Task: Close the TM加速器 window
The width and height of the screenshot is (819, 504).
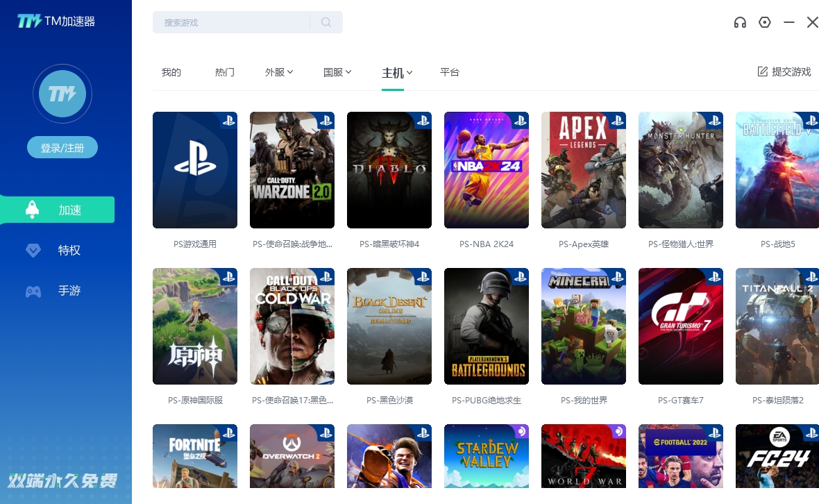Action: pos(812,22)
